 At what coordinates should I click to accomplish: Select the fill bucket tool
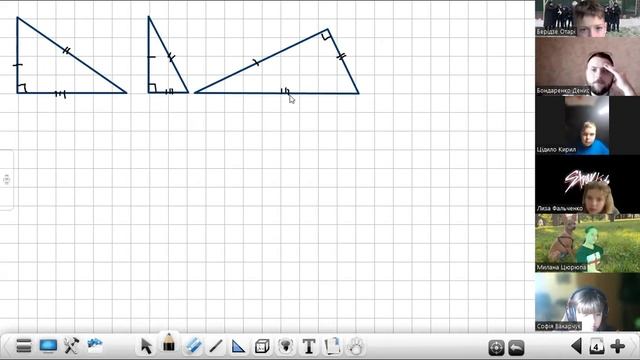(x=285, y=347)
